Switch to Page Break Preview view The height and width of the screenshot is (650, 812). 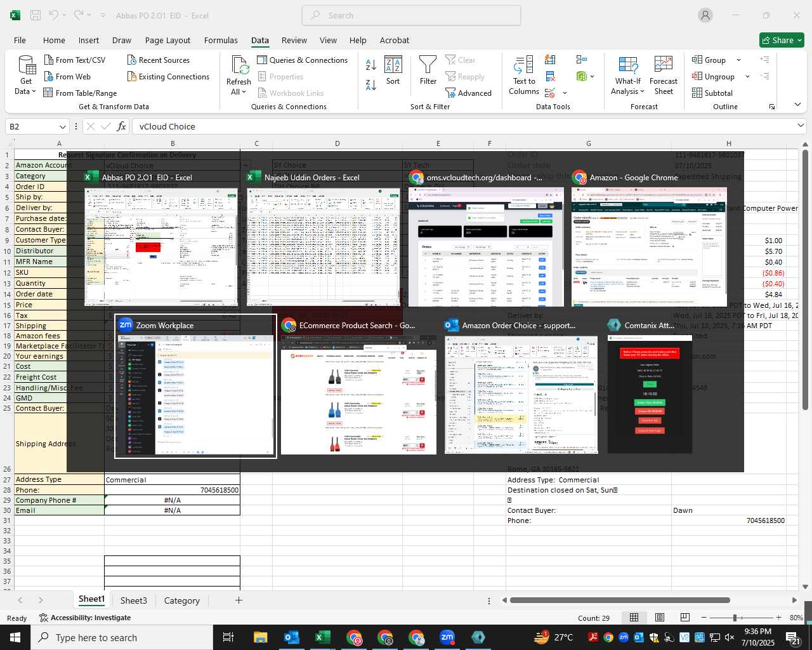tap(684, 618)
